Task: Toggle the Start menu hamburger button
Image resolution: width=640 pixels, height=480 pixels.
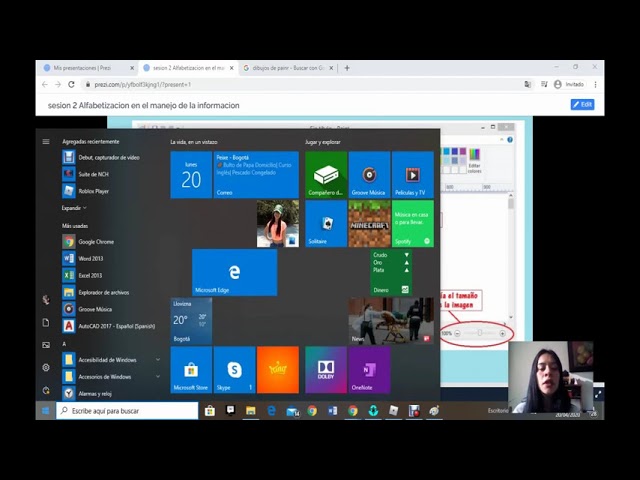Action: pos(46,142)
